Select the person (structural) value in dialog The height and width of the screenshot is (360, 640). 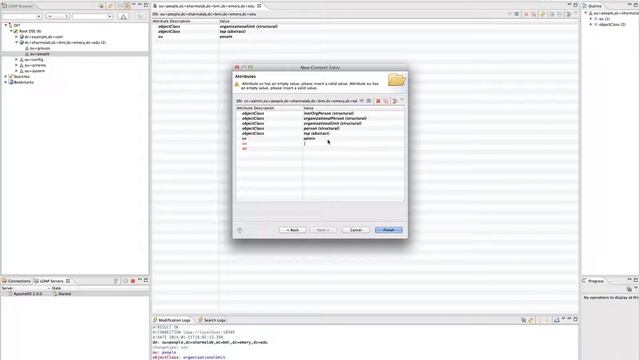(x=321, y=128)
